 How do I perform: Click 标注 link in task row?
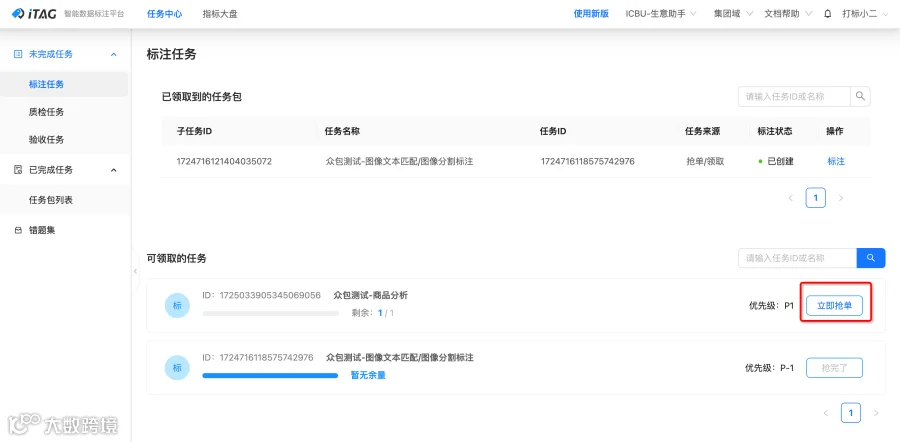tap(836, 161)
